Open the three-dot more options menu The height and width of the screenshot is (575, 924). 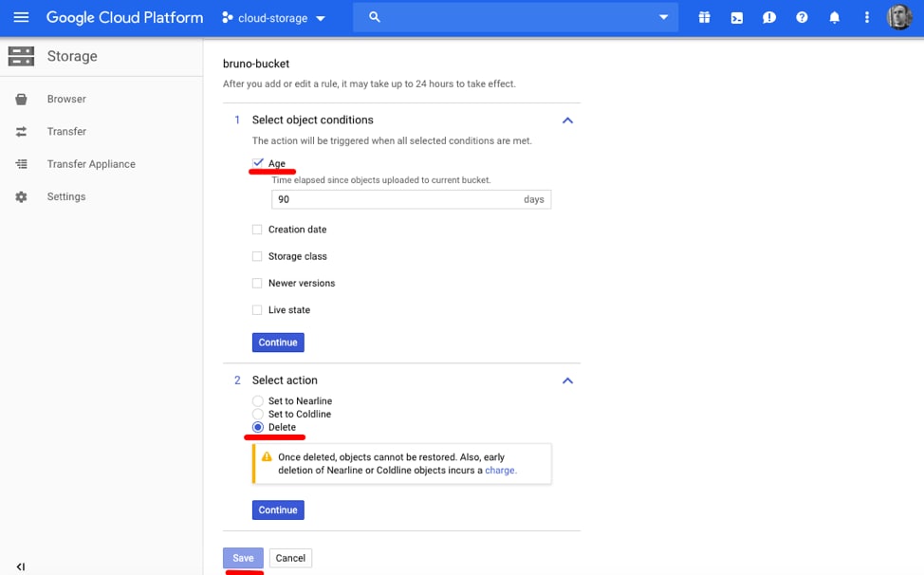[866, 17]
